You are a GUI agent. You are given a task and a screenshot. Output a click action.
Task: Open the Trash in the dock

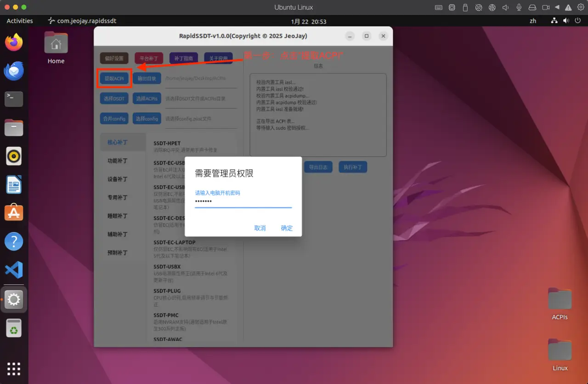click(14, 328)
